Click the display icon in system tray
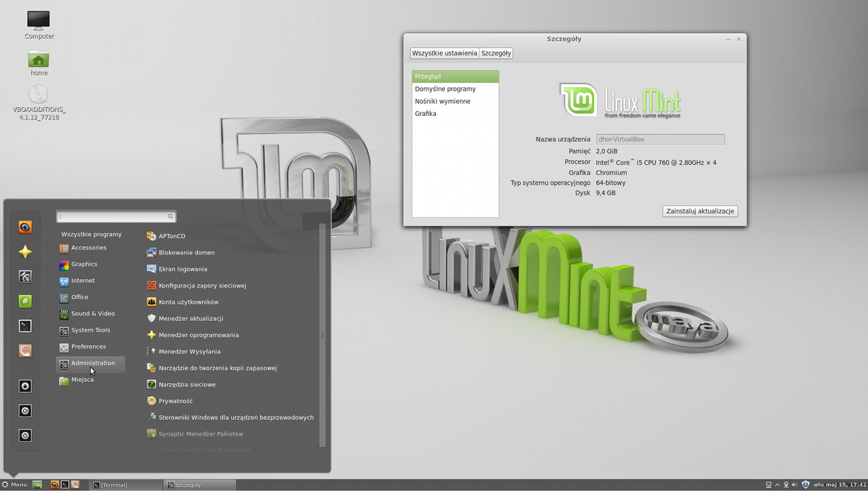Viewport: 868px width, 491px height. [768, 485]
